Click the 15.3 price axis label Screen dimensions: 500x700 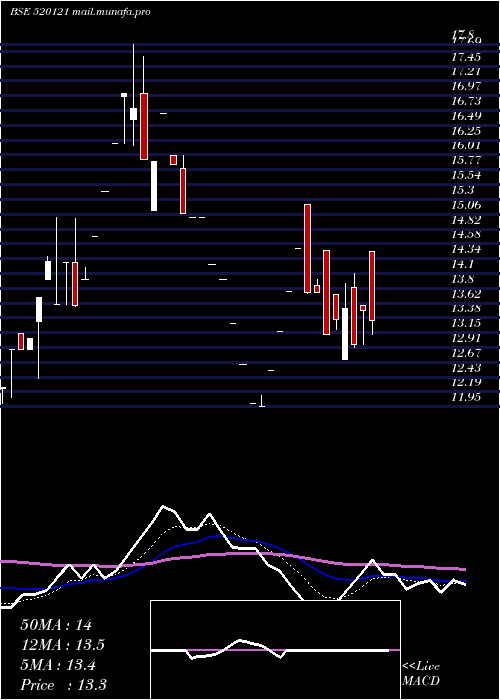tap(462, 190)
